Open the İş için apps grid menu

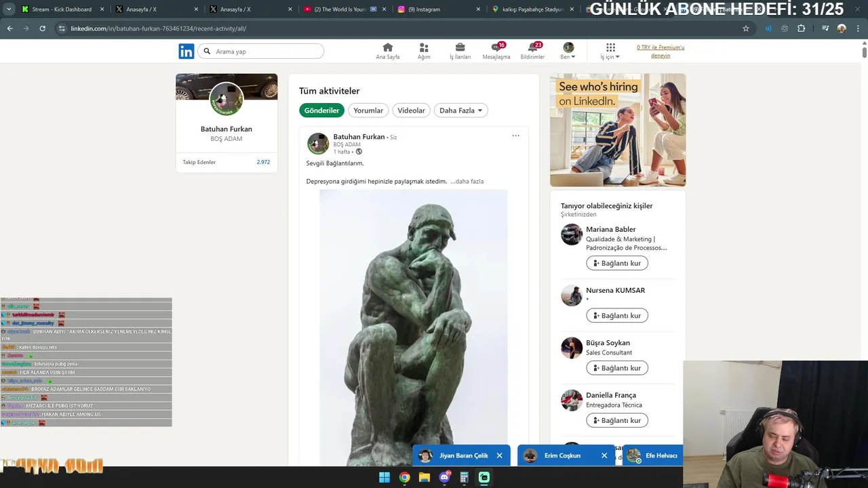[610, 52]
